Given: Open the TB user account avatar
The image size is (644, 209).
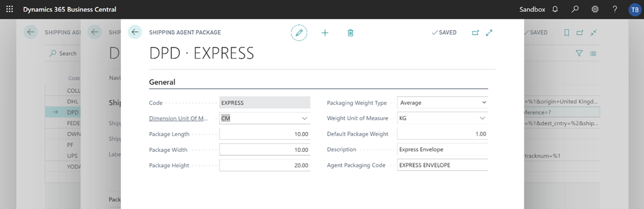Looking at the screenshot, I should [x=634, y=10].
